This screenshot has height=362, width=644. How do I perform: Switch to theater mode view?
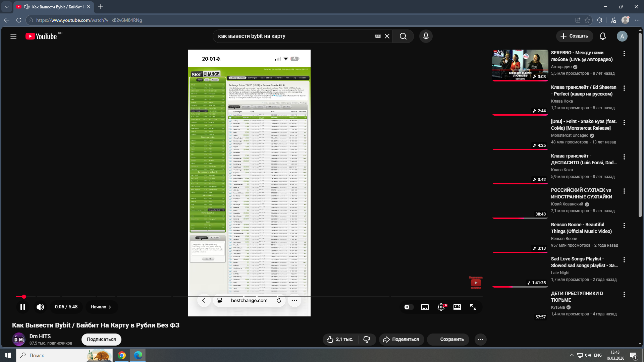pyautogui.click(x=457, y=307)
